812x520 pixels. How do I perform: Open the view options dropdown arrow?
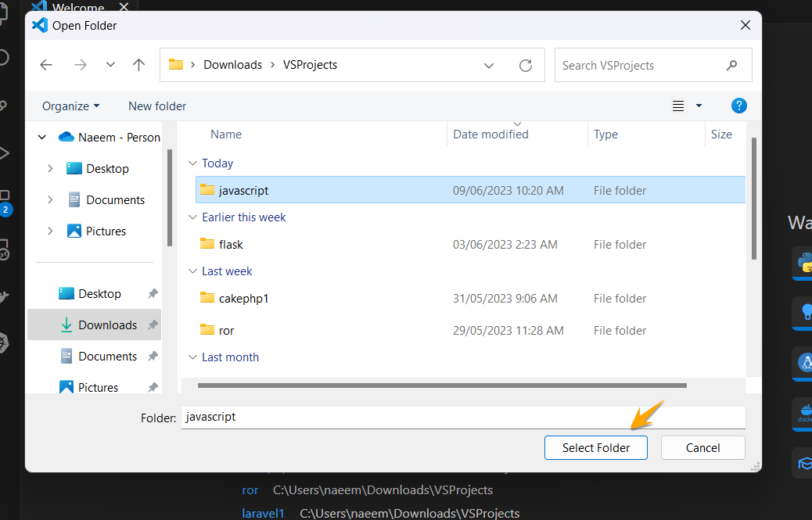pos(699,106)
